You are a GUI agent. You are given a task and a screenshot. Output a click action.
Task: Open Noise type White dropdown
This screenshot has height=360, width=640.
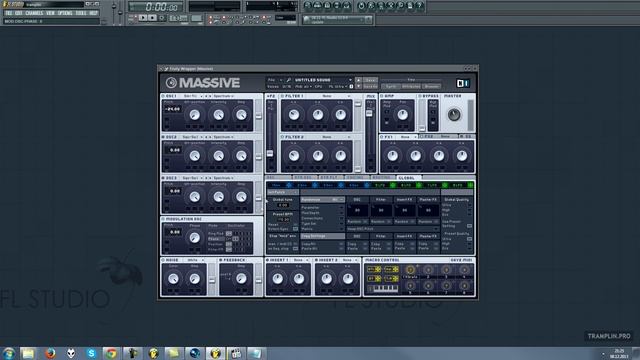pos(195,260)
